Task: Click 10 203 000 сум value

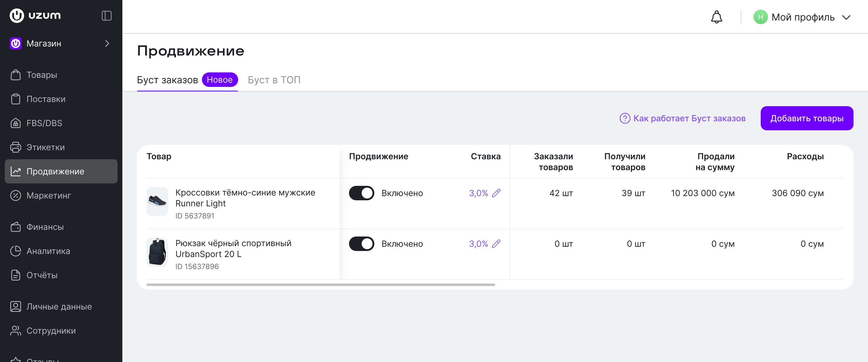Action: (703, 193)
